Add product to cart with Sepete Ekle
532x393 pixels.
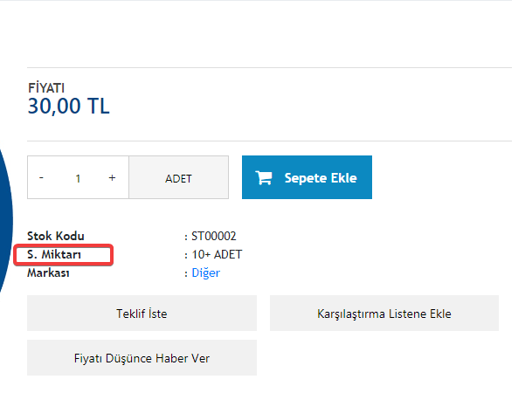click(307, 177)
